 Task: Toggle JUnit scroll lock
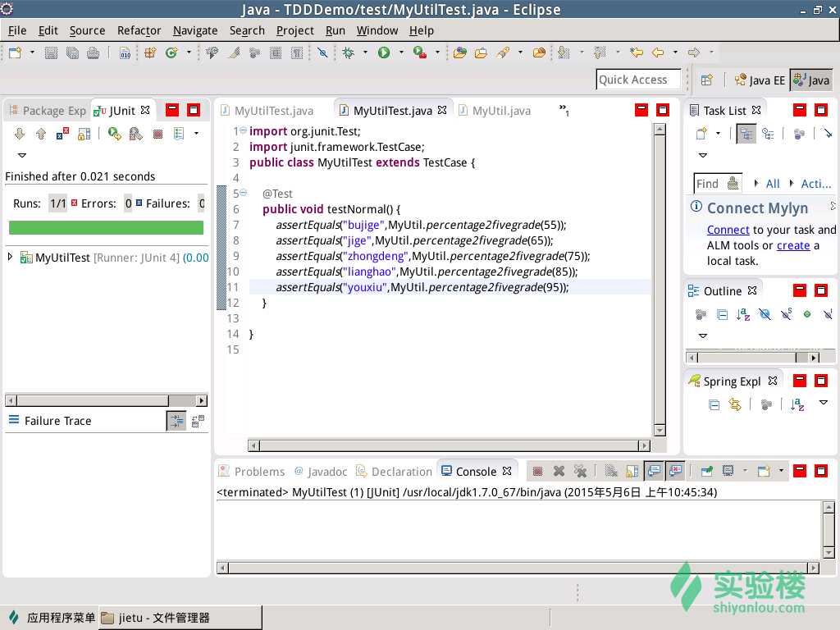(84, 134)
